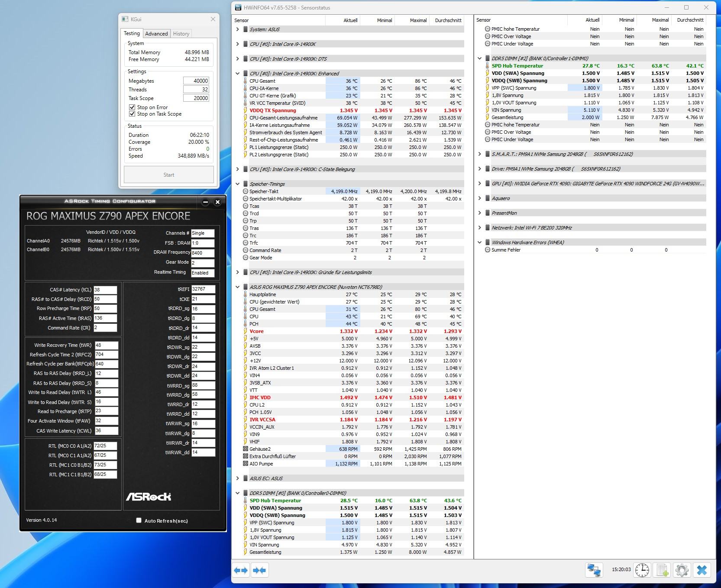Open the History tab in KGui
The width and height of the screenshot is (721, 588).
[181, 34]
